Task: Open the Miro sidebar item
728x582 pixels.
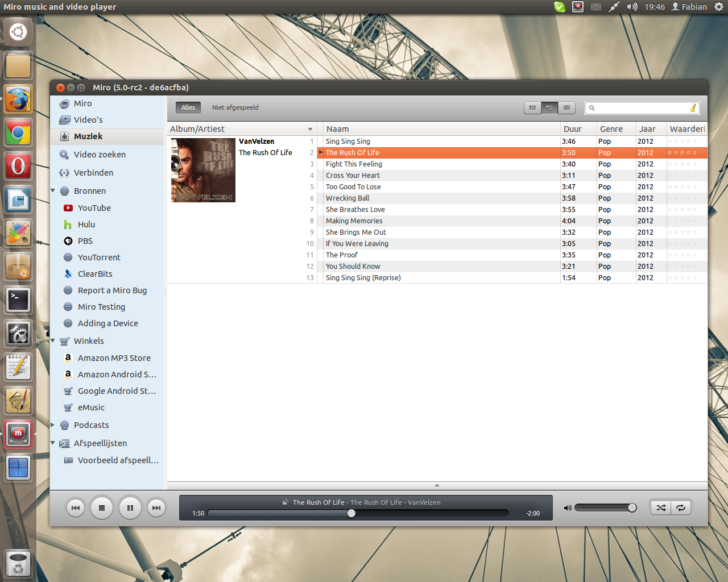Action: (x=107, y=103)
